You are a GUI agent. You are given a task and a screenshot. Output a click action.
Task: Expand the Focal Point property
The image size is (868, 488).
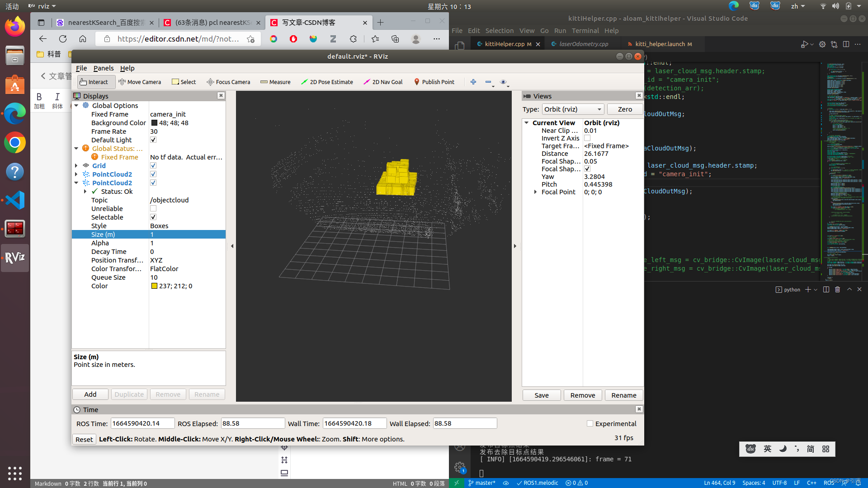(536, 192)
